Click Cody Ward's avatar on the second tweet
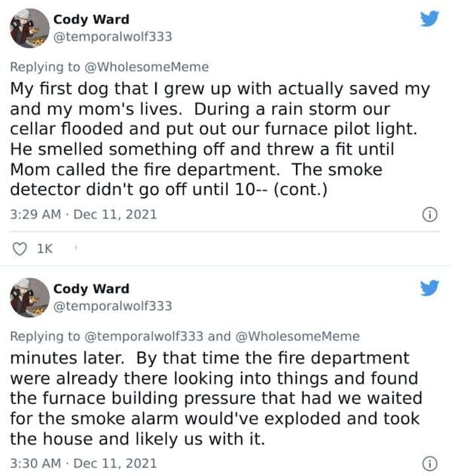Image resolution: width=452 pixels, height=476 pixels. pos(29,297)
